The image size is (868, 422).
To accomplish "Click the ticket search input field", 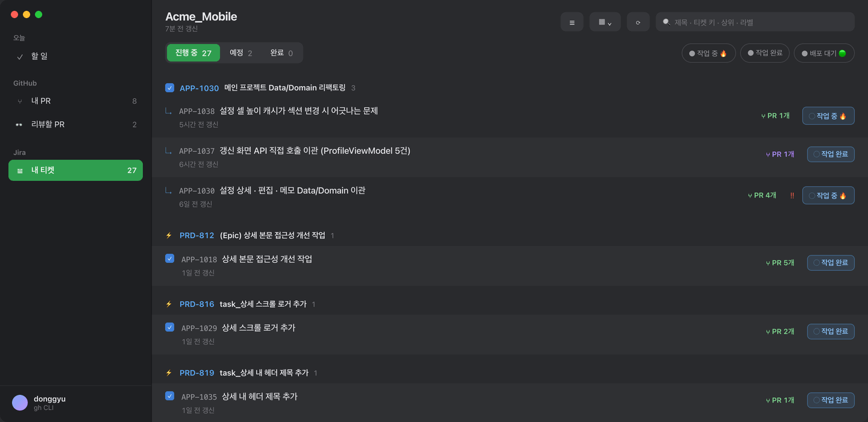I will click(755, 22).
